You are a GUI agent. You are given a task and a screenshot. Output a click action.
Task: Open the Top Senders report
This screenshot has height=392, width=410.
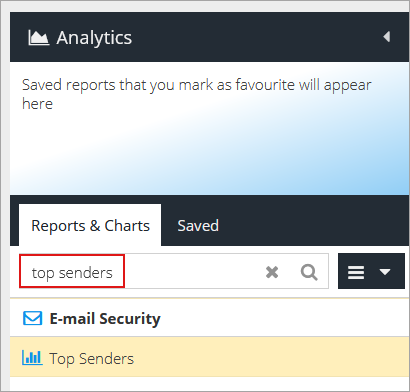click(x=91, y=359)
